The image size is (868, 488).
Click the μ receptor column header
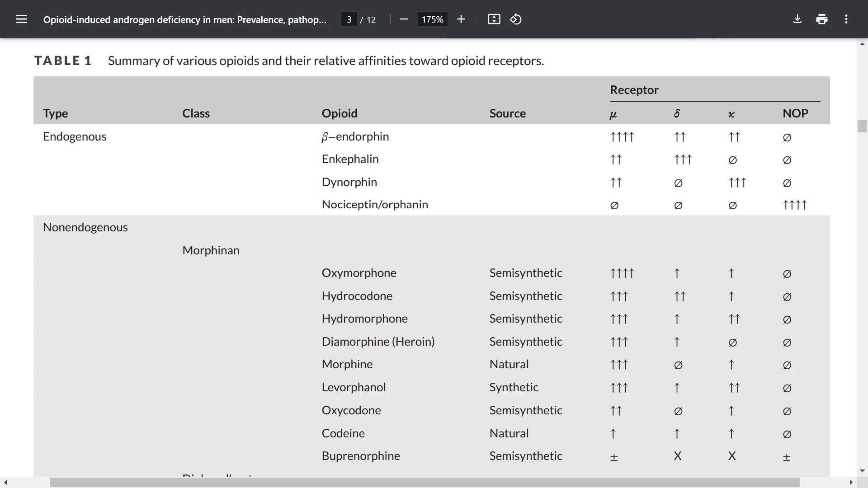pyautogui.click(x=613, y=114)
